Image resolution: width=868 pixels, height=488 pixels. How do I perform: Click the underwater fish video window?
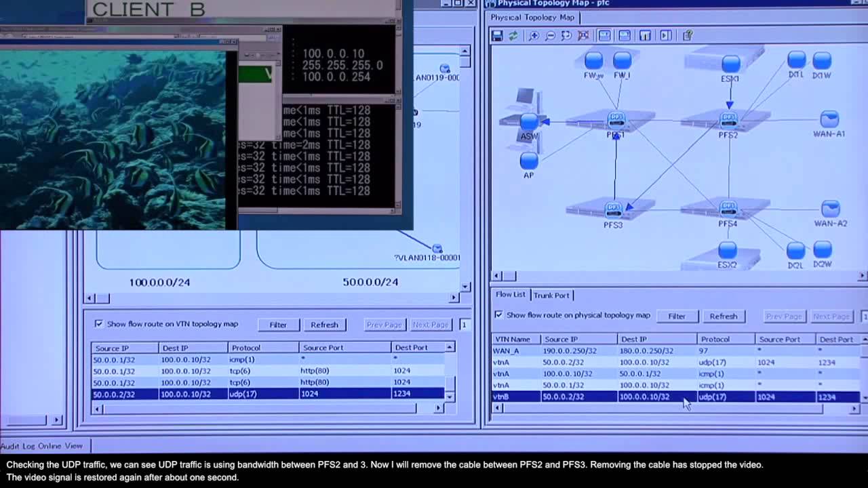click(113, 139)
